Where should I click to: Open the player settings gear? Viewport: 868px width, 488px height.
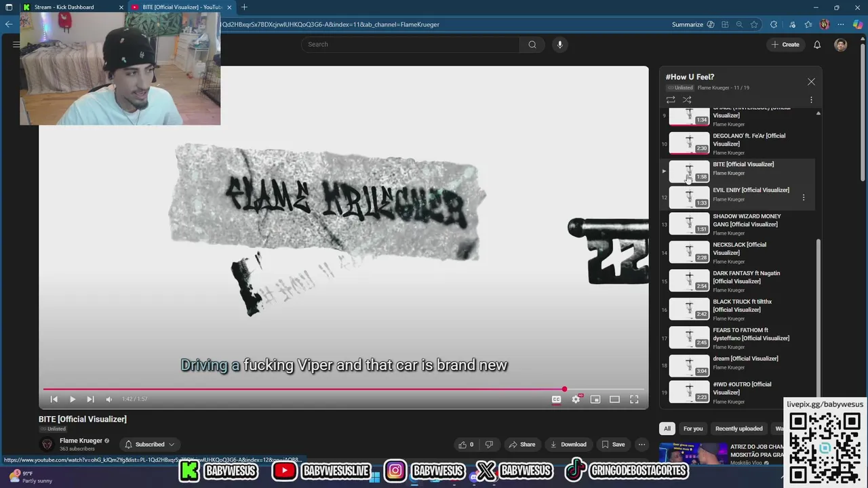click(576, 399)
